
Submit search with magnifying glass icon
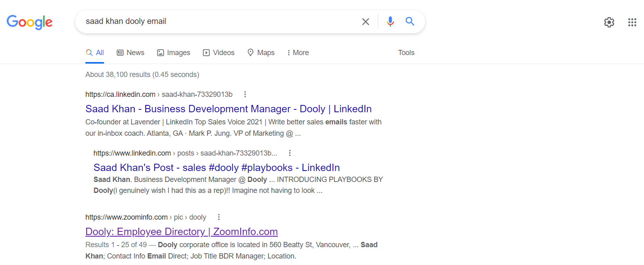point(410,21)
